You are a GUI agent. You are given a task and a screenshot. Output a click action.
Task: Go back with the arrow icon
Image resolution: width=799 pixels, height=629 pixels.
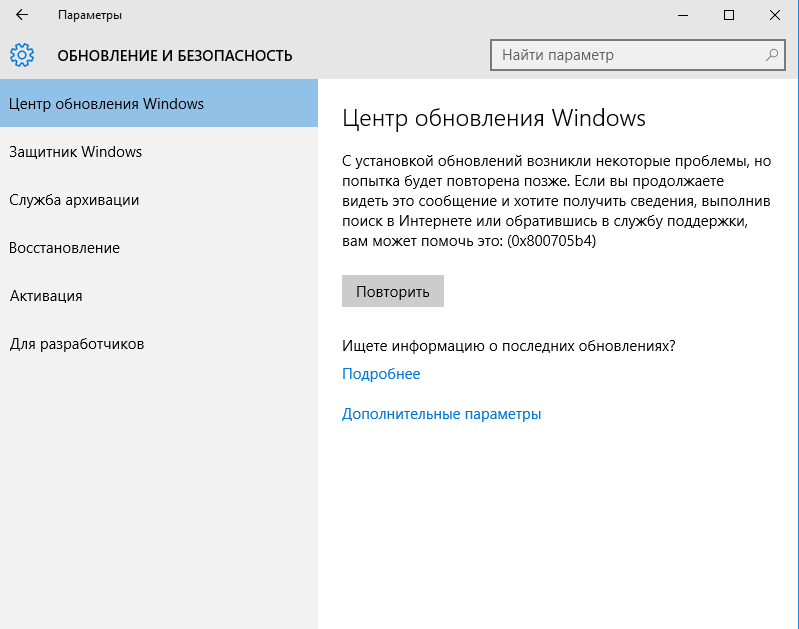(x=22, y=15)
